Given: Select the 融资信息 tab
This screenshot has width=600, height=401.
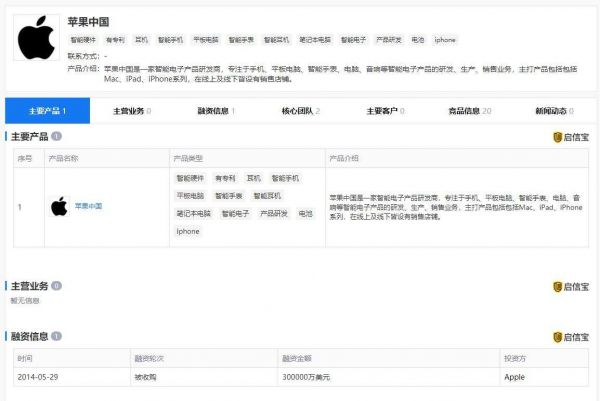Looking at the screenshot, I should [x=216, y=110].
